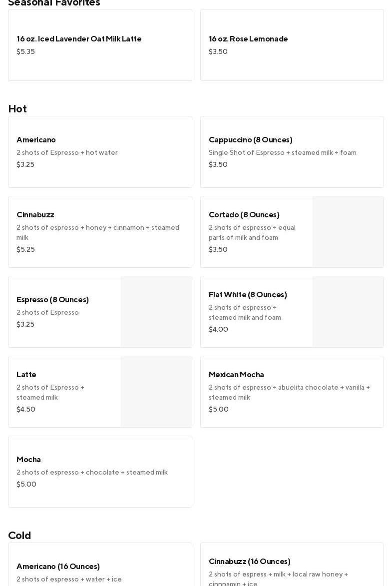
Task: Open the Latte image thumbnail
Action: click(156, 392)
